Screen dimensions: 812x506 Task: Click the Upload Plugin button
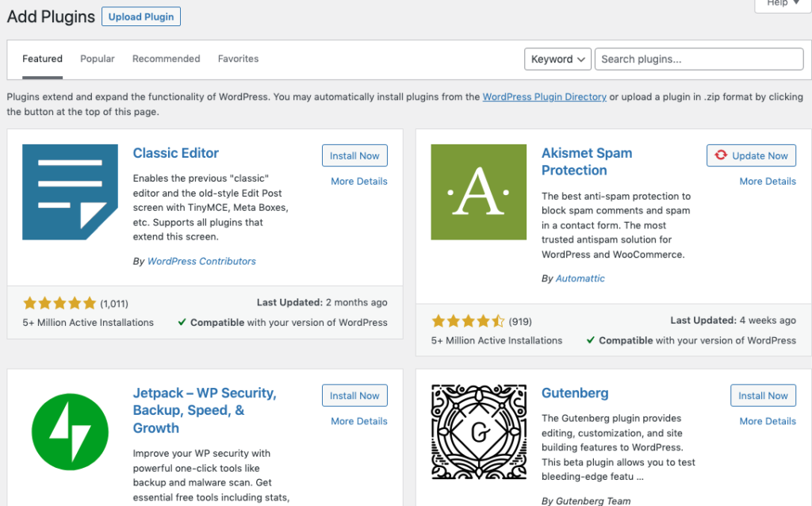pos(141,17)
